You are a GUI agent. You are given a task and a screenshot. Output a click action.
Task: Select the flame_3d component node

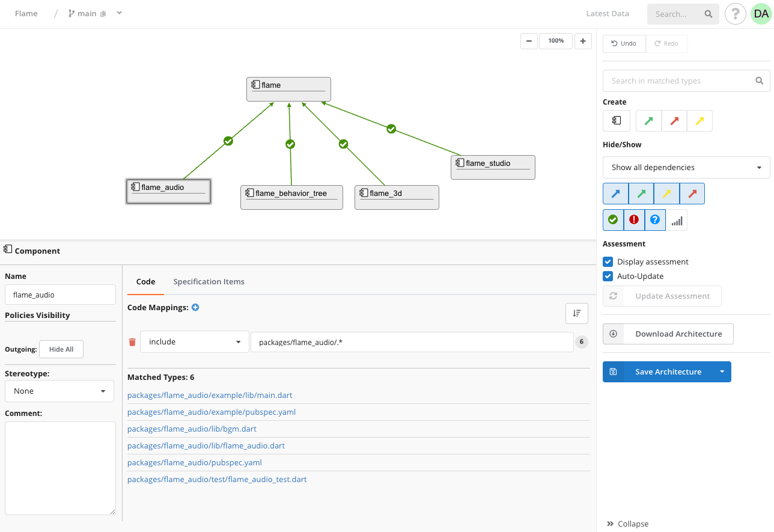[397, 197]
